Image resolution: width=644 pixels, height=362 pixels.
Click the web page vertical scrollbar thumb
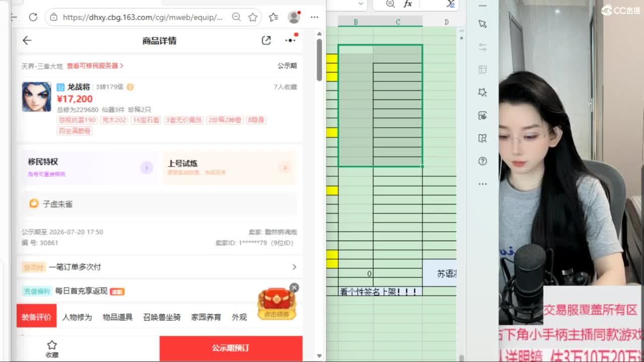(x=319, y=59)
